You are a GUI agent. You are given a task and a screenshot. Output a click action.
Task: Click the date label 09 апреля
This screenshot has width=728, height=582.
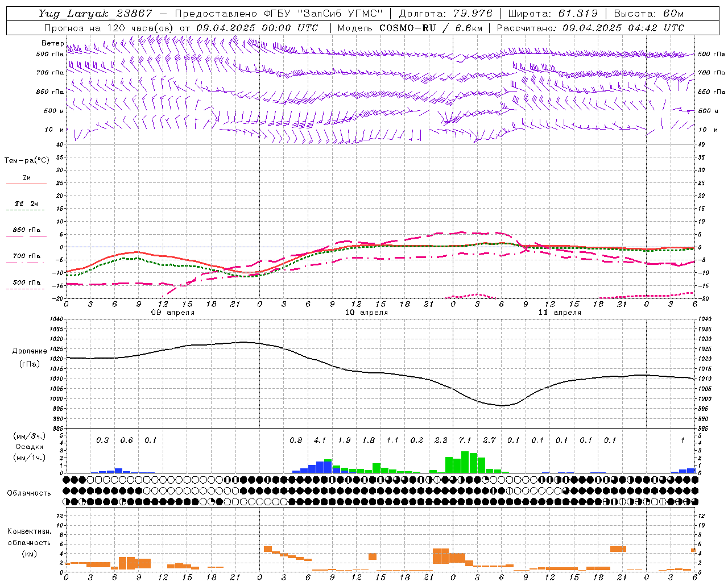click(x=173, y=313)
